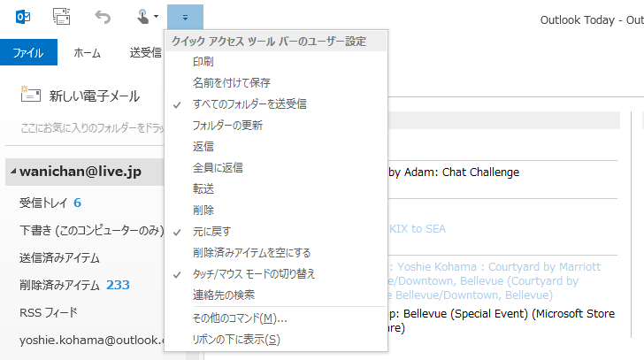
Task: Select リボンの下に表示(S) option
Action: [x=236, y=339]
